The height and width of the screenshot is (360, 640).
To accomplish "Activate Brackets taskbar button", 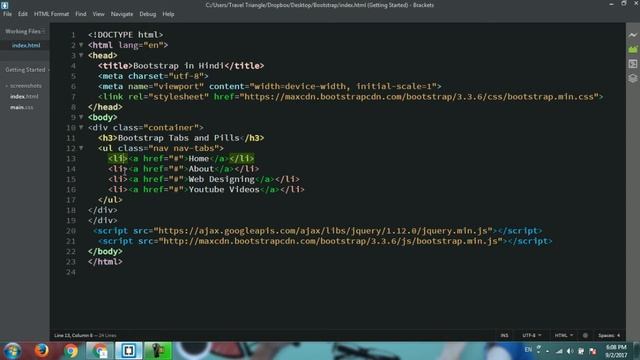I will click(x=129, y=351).
